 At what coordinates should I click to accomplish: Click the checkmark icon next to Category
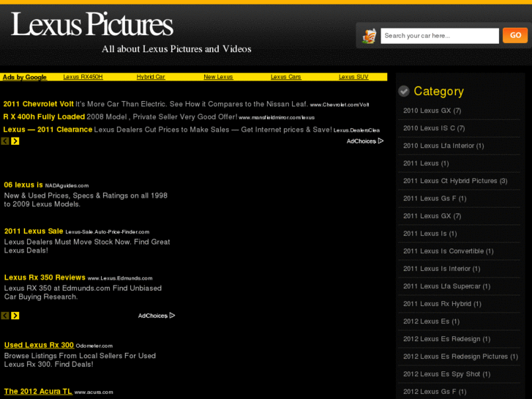pos(404,91)
